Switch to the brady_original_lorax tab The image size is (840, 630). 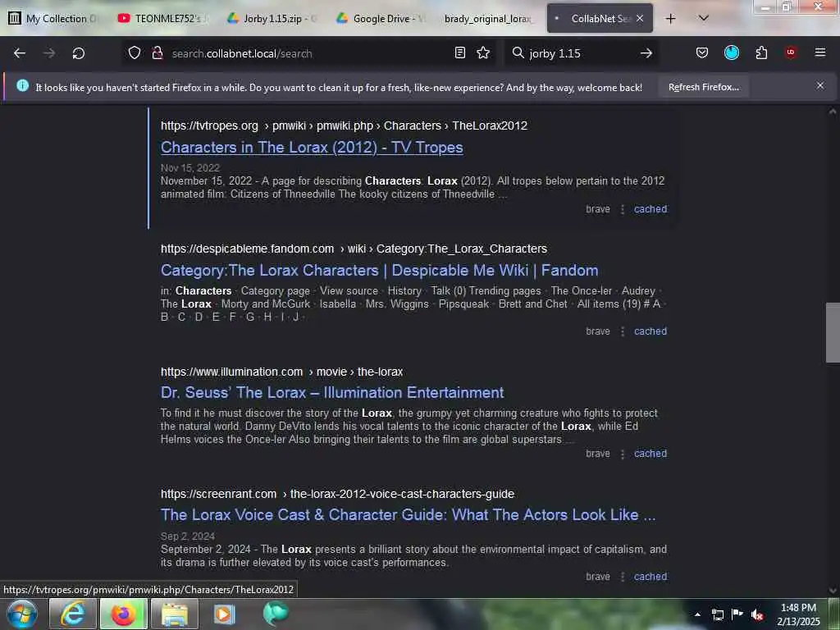[489, 19]
